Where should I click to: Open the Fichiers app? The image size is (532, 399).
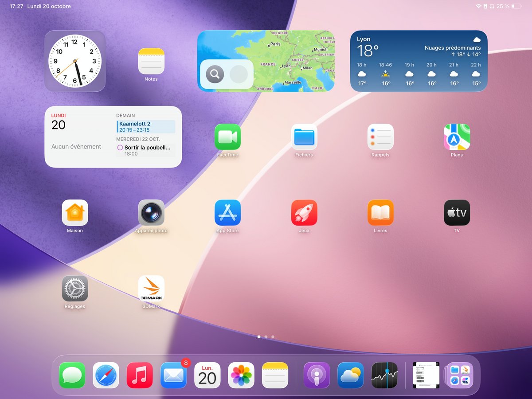coord(304,137)
